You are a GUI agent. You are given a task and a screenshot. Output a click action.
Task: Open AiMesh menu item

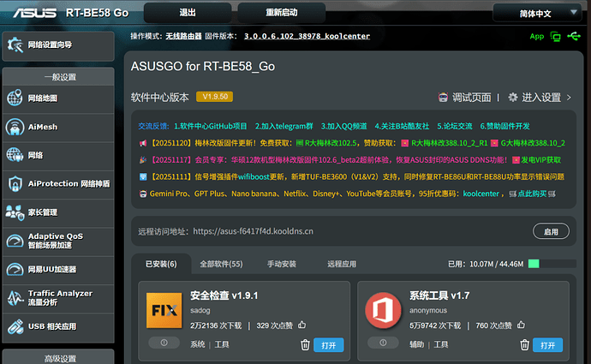tap(58, 127)
